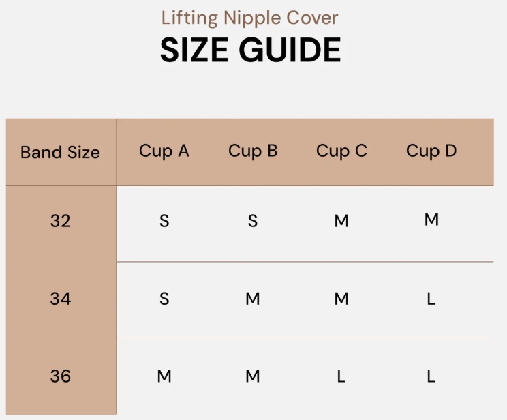The width and height of the screenshot is (507, 420).
Task: Select the Cup D column header
Action: [x=431, y=151]
